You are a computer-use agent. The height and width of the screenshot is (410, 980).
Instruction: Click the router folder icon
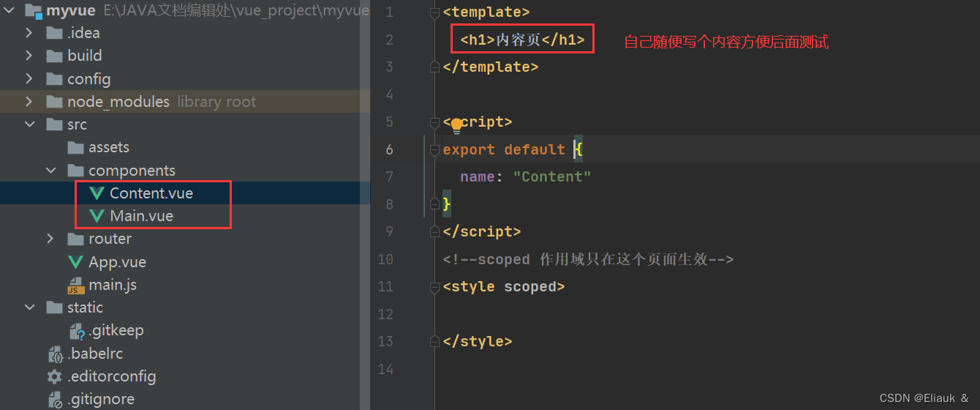pos(75,239)
